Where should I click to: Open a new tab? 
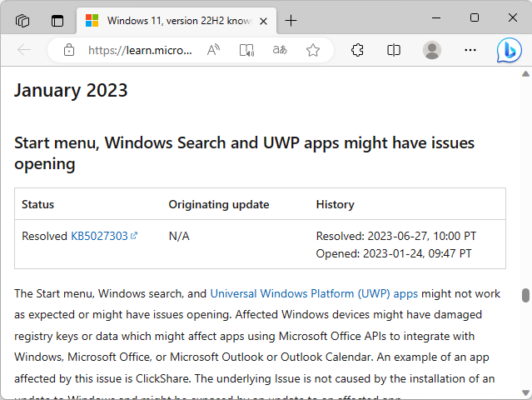point(291,19)
